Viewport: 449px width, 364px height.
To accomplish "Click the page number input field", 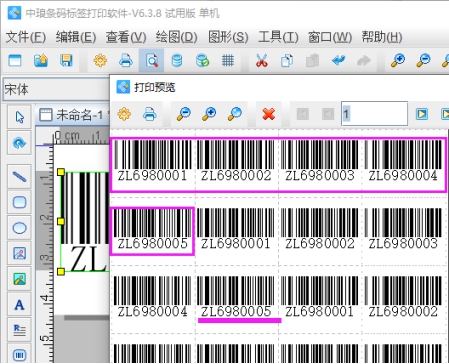I will coord(374,114).
